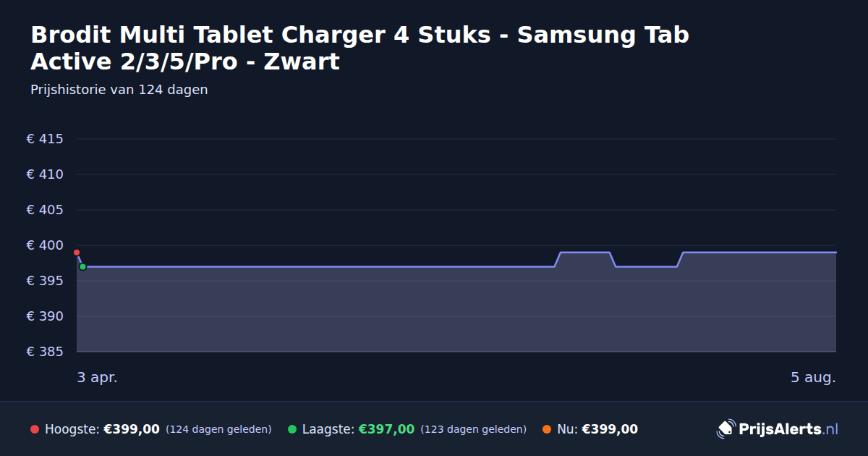Viewport: 868px width, 456px height.
Task: Click the Nu €399,00 current price
Action: 610,429
